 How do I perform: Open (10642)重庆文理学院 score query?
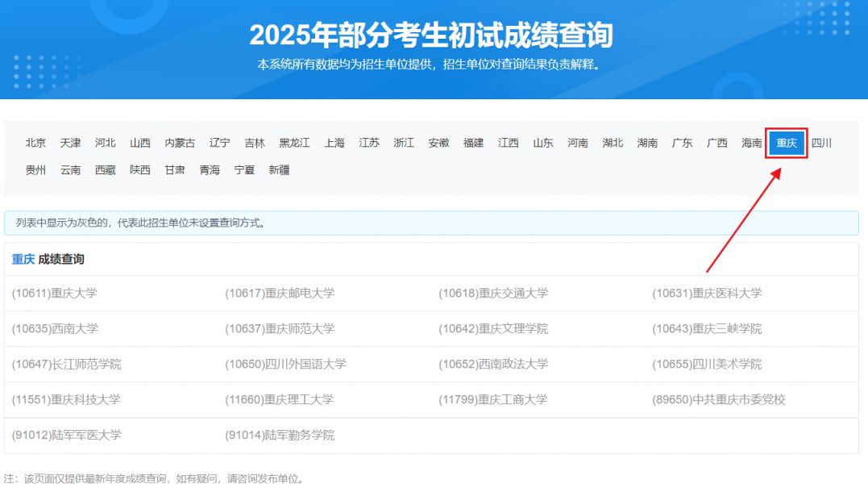tap(493, 328)
